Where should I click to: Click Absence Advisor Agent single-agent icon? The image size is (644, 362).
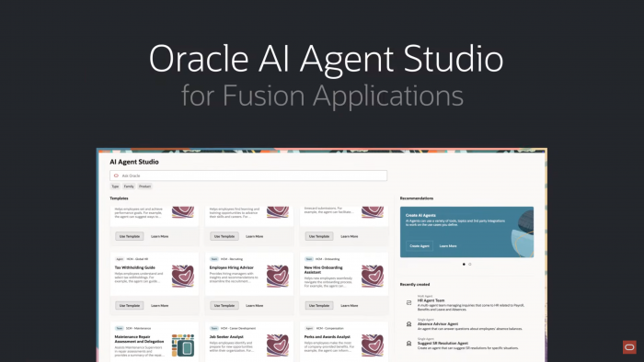tap(408, 324)
